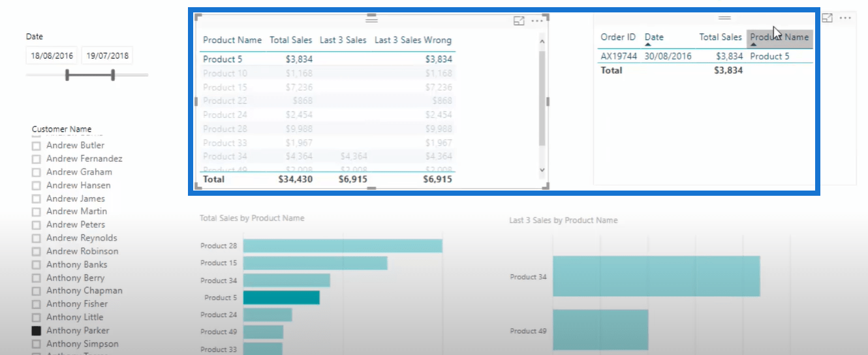Select the Product 10 row in table
The height and width of the screenshot is (355, 868).
click(x=328, y=73)
